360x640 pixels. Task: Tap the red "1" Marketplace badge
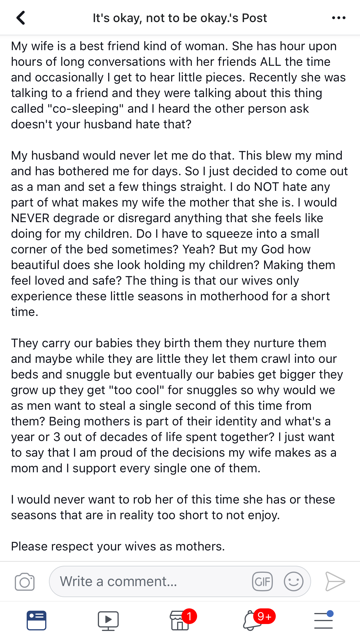tap(189, 616)
